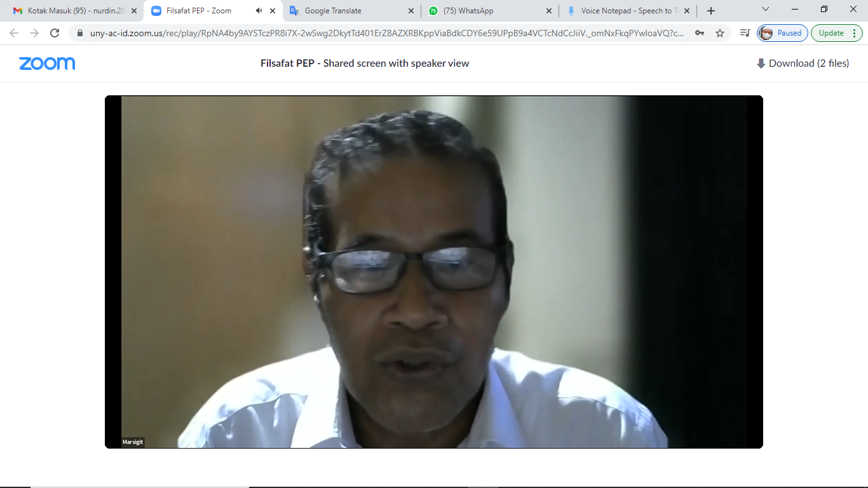Viewport: 868px width, 488px height.
Task: Focus the address bar URL
Action: click(x=388, y=33)
